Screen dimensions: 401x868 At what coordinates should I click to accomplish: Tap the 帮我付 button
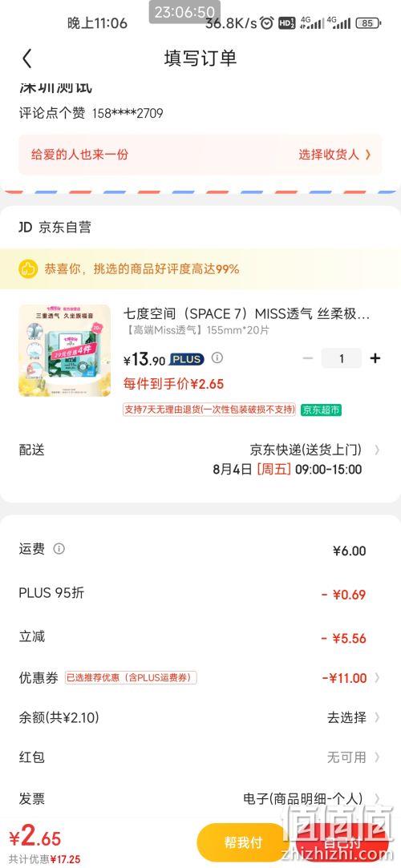[x=243, y=842]
